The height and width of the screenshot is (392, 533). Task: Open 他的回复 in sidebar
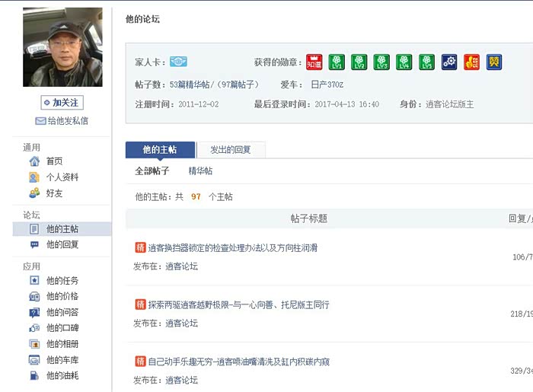(62, 244)
